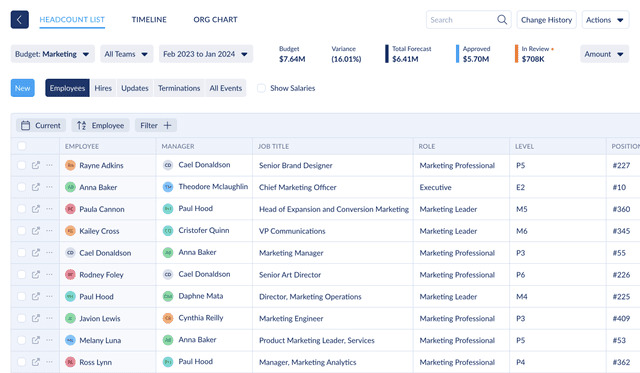Add a filter with the plus icon
Viewport: 640px width, 373px height.
coord(167,125)
